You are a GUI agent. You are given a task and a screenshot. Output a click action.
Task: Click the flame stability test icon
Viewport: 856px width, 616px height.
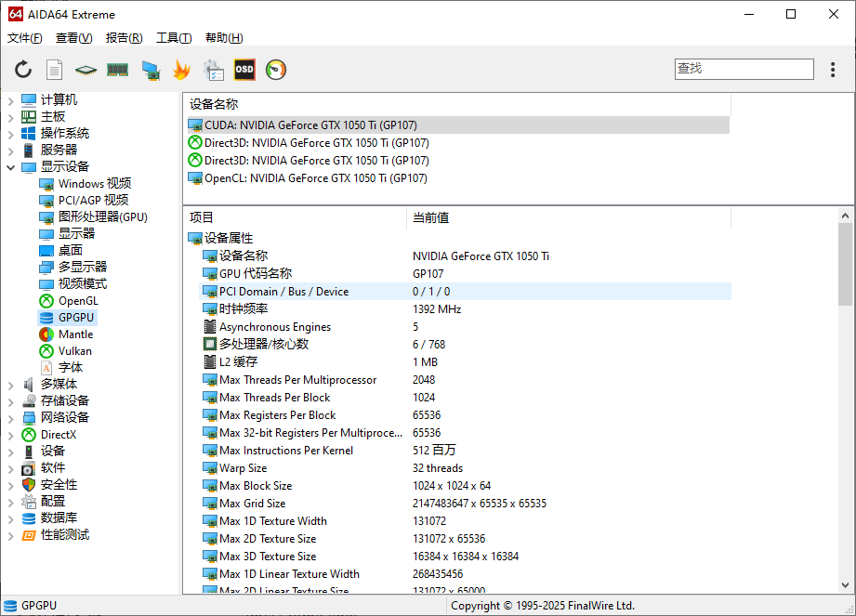click(181, 70)
